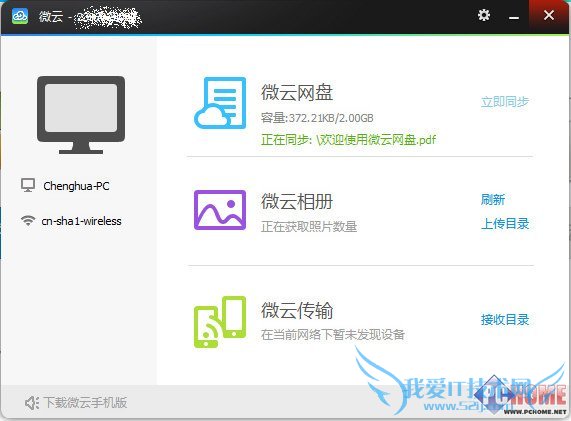Screen dimensions: 571x421
Task: Open 上传目录 upload directory link
Action: point(505,223)
